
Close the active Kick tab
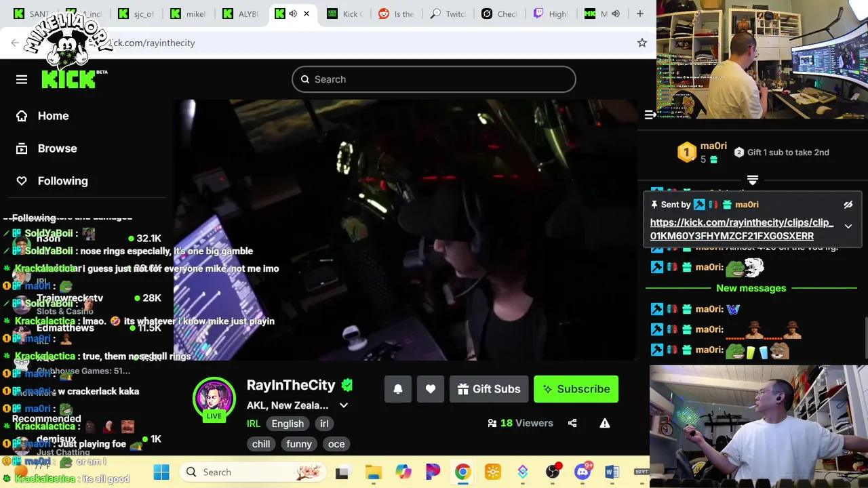(306, 14)
